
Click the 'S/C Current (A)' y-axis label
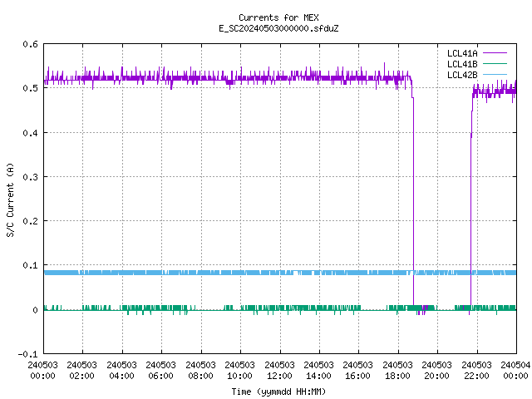[x=10, y=200]
